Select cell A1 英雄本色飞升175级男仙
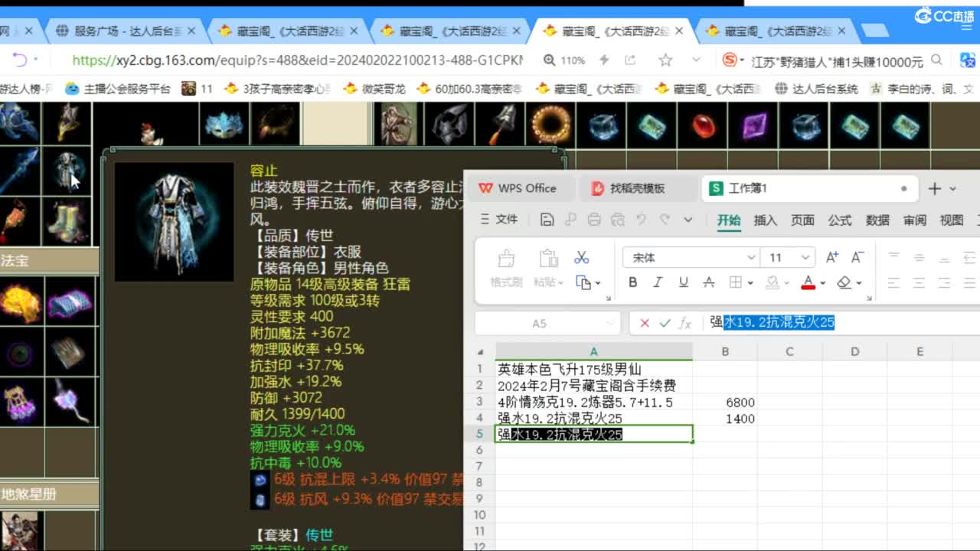The image size is (980, 551). pyautogui.click(x=593, y=370)
